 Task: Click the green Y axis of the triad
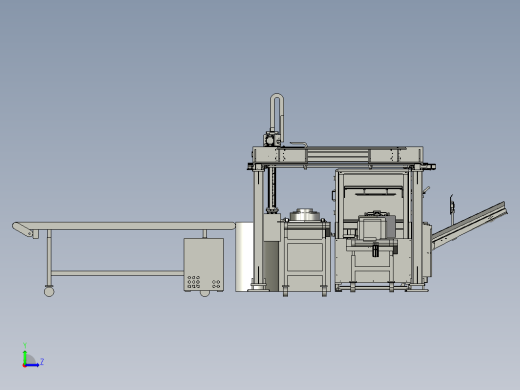point(25,357)
